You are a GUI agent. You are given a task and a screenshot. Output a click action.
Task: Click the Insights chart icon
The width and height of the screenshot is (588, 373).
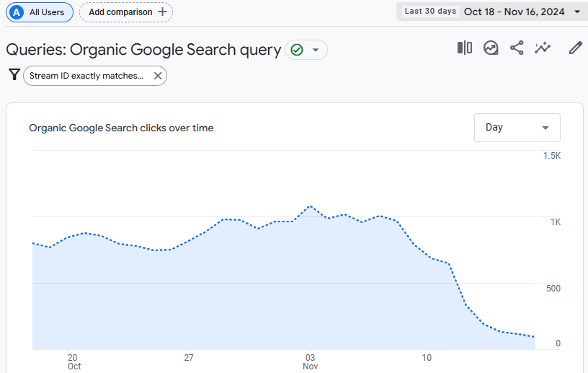tap(491, 48)
